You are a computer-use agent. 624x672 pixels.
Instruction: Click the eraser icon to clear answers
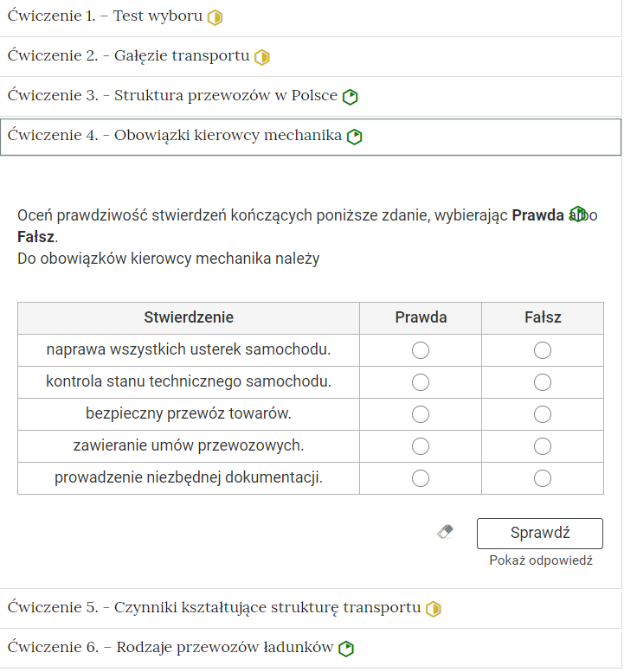tap(446, 532)
